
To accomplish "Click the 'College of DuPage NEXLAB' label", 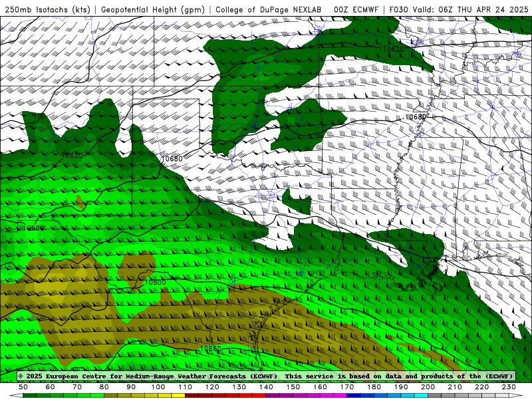I will click(269, 9).
